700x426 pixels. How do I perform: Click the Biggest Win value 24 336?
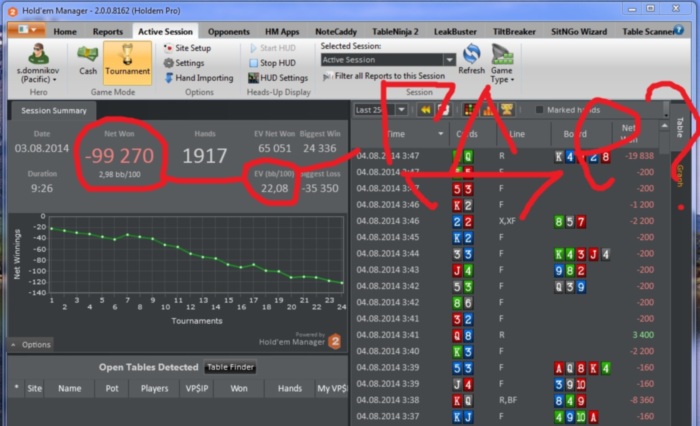320,148
